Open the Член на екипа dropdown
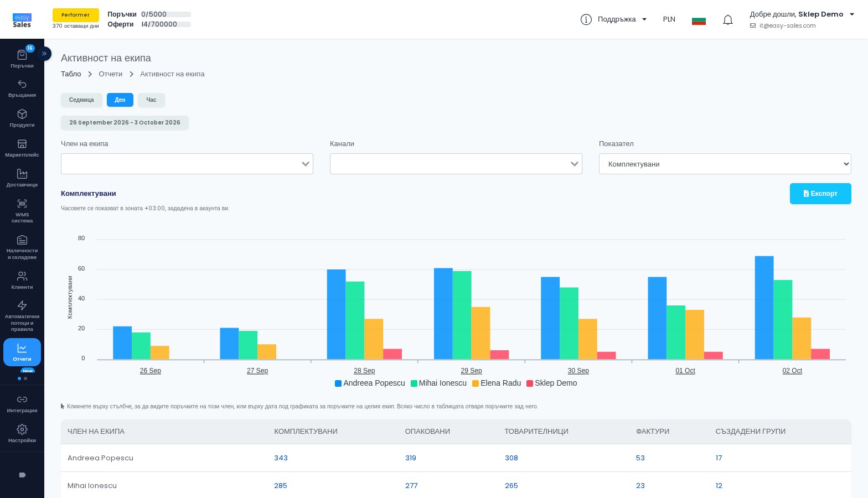Image resolution: width=868 pixels, height=498 pixels. tap(187, 164)
